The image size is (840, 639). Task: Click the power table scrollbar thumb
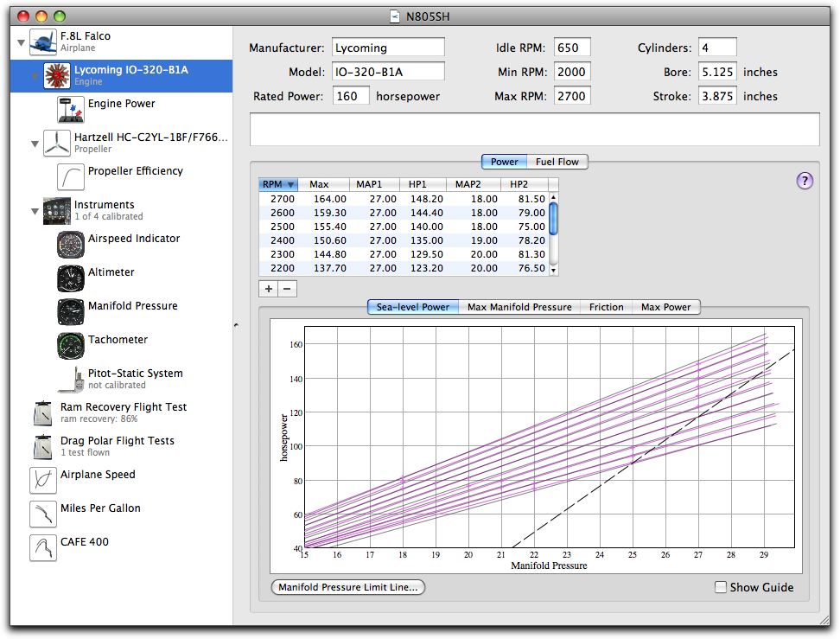tap(553, 220)
